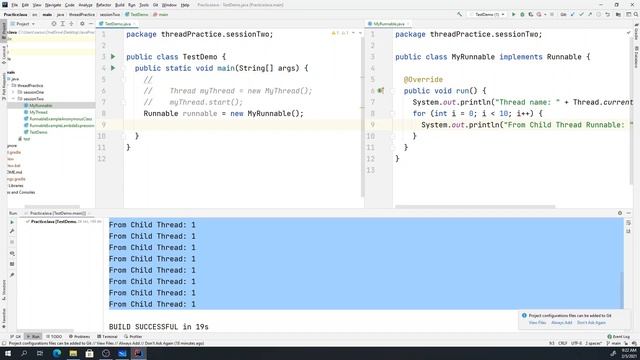
Task: Collapse all items in the Project panel
Action: [71, 24]
